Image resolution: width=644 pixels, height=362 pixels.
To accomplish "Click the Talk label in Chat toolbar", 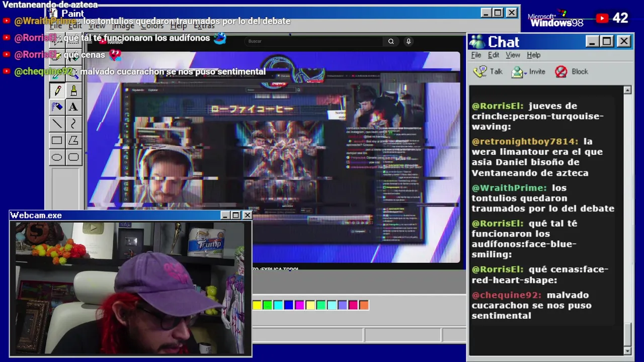I will [496, 72].
